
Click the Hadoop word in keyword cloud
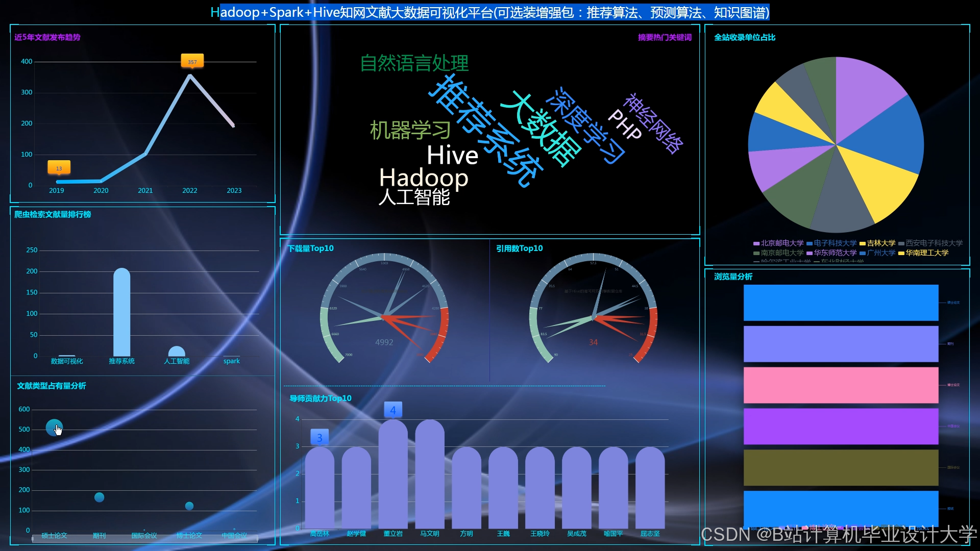point(423,178)
